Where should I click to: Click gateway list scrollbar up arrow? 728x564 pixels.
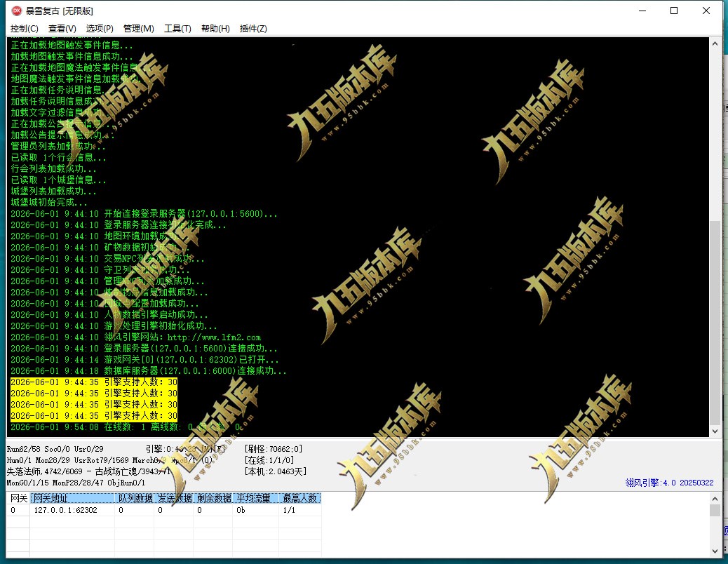[x=715, y=499]
